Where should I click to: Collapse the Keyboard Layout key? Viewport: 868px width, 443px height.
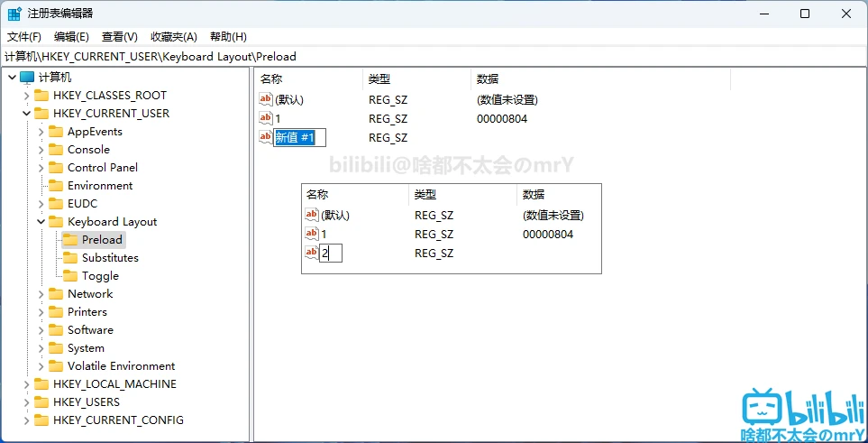(x=41, y=222)
